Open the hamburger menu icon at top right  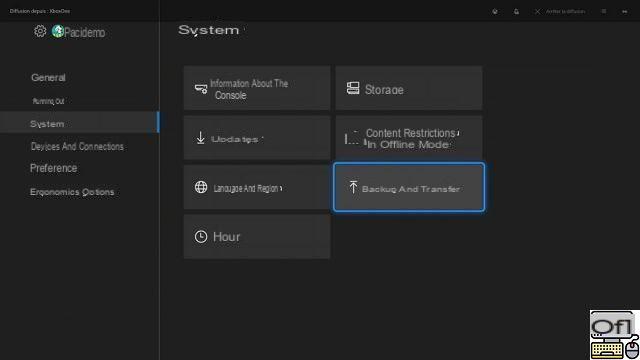(x=604, y=11)
